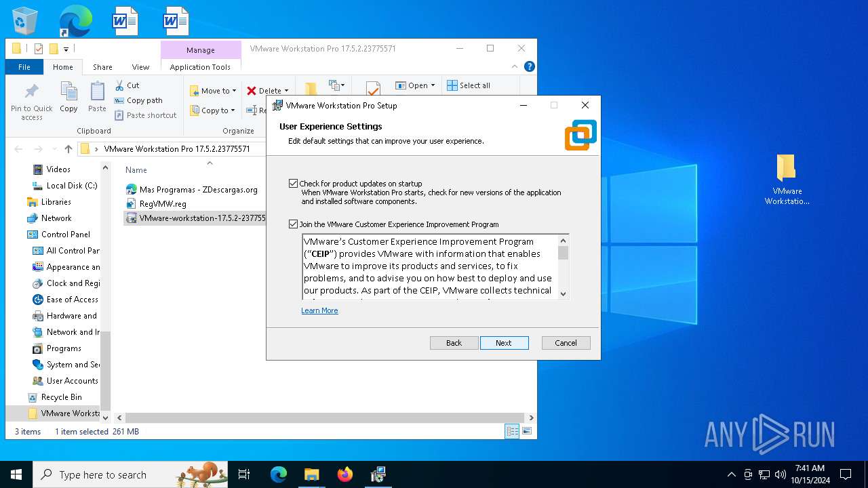The height and width of the screenshot is (488, 868).
Task: Switch to details view layout icon
Action: [x=512, y=431]
